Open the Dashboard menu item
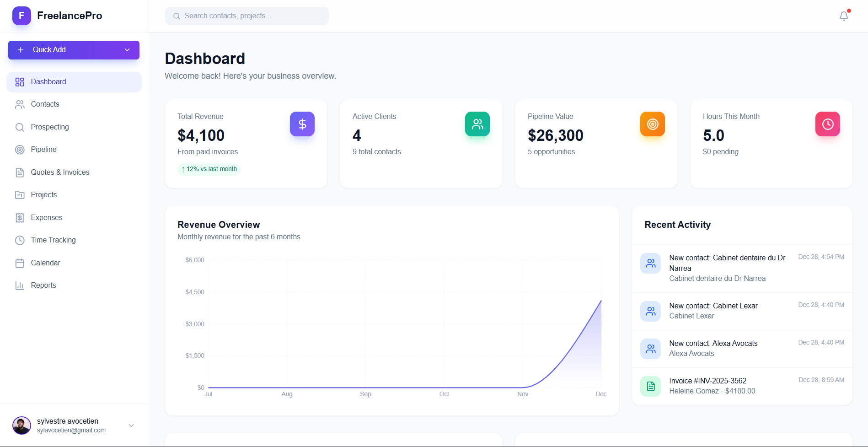The height and width of the screenshot is (447, 868). [x=74, y=82]
